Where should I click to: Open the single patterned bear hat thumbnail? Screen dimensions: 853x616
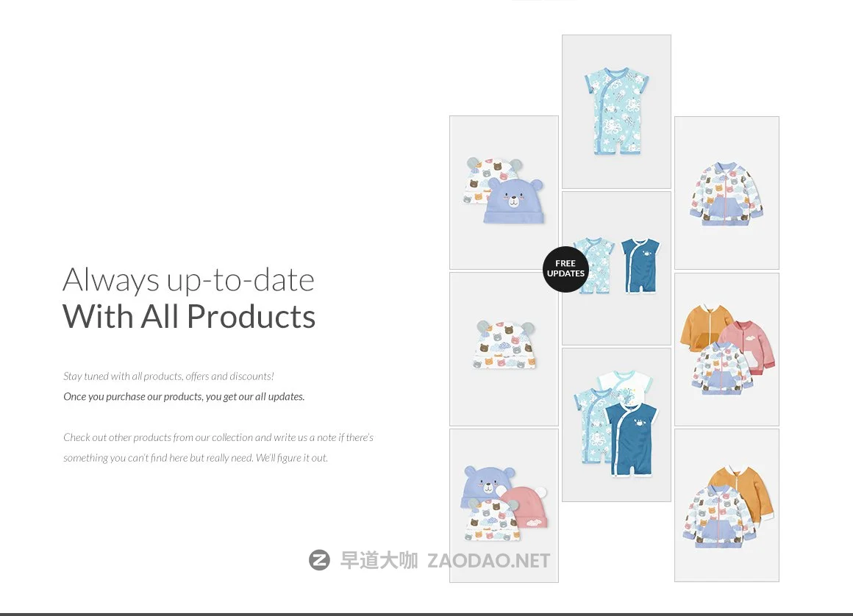(504, 349)
